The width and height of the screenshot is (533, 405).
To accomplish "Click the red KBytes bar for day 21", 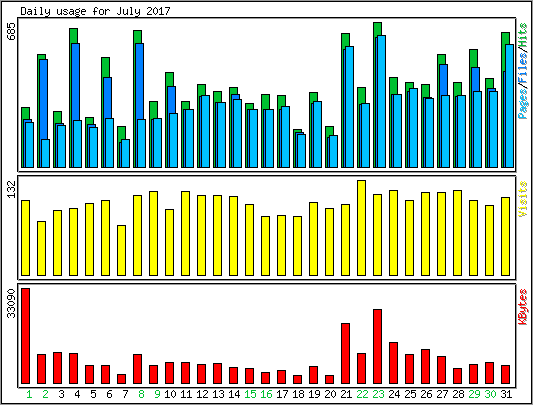I will pyautogui.click(x=345, y=354).
